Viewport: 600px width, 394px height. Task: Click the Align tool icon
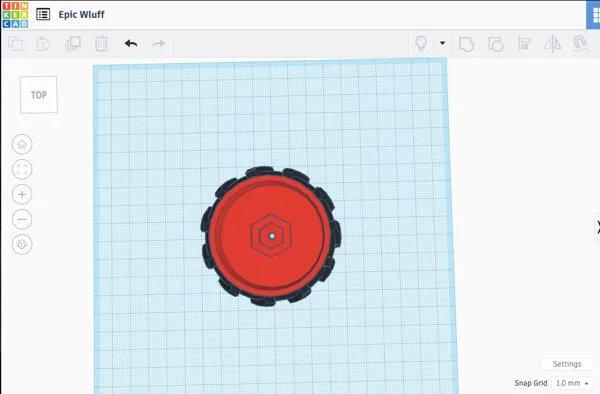point(524,44)
